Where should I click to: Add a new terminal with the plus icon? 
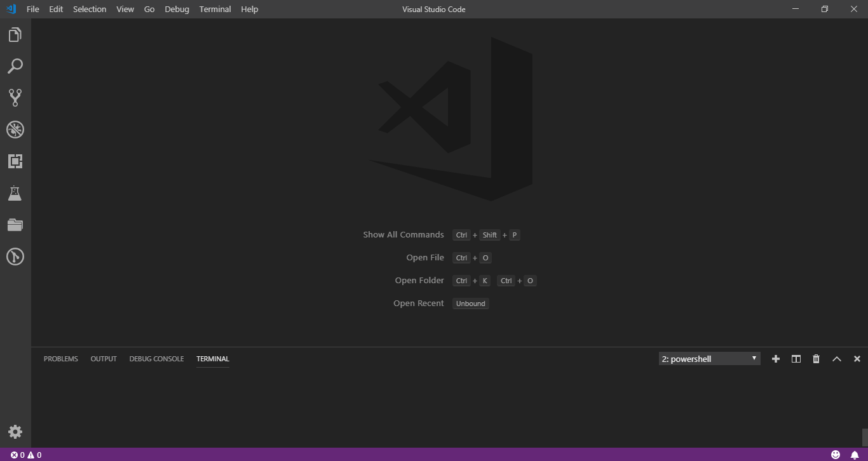775,359
